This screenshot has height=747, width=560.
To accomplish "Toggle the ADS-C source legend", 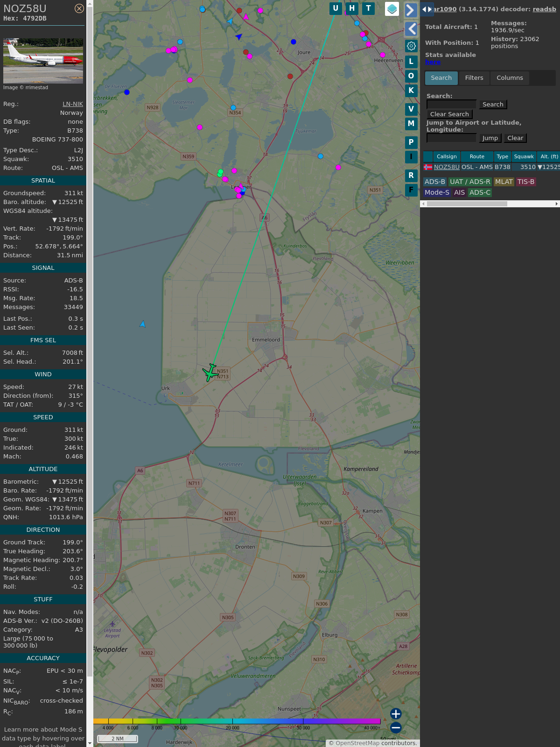I will (480, 193).
